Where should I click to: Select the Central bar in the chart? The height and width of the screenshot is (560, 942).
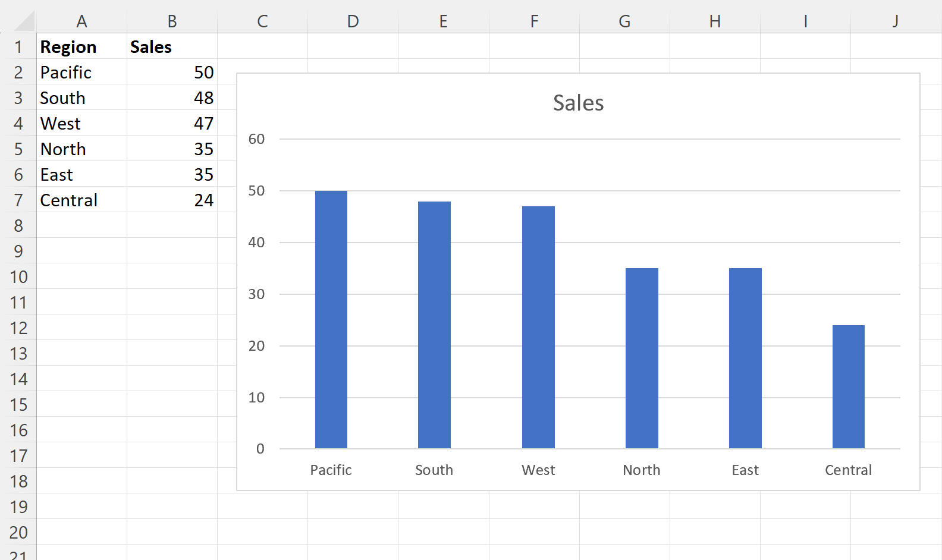(x=848, y=387)
